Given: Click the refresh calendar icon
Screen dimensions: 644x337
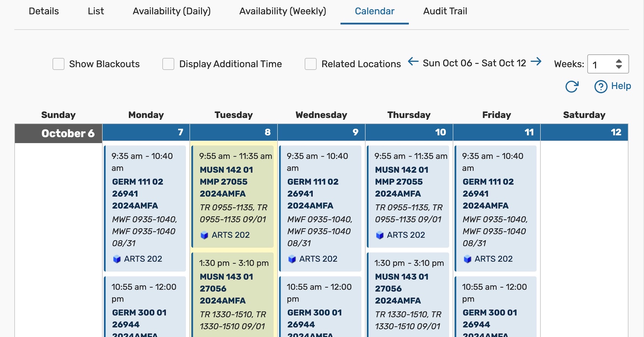Looking at the screenshot, I should point(572,86).
